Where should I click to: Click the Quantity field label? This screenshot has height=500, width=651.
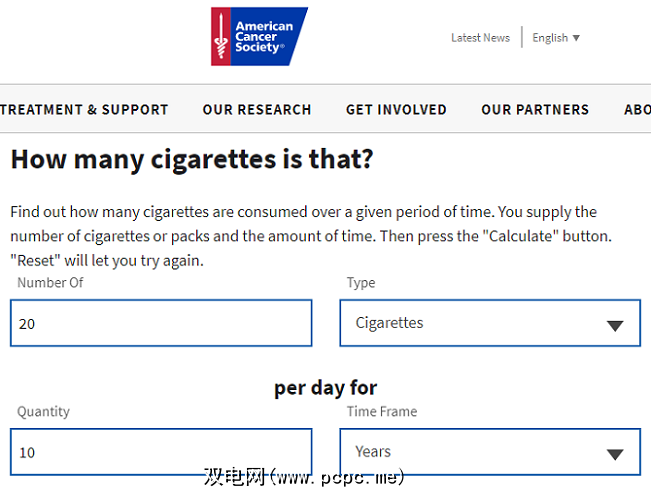(x=44, y=411)
